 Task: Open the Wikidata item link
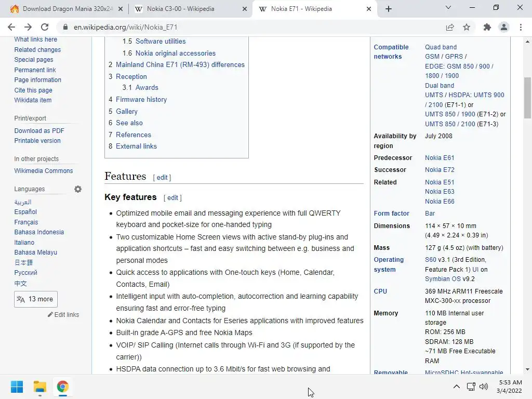(x=33, y=100)
